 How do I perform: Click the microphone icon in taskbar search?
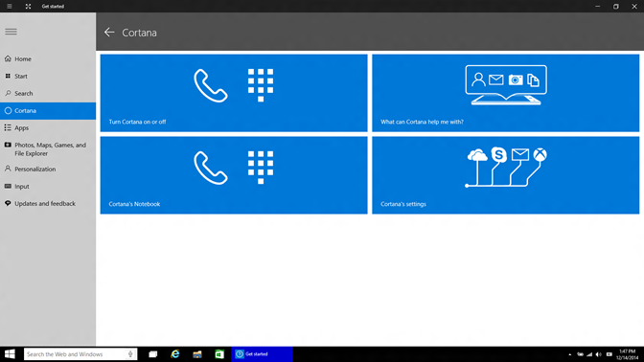[130, 354]
